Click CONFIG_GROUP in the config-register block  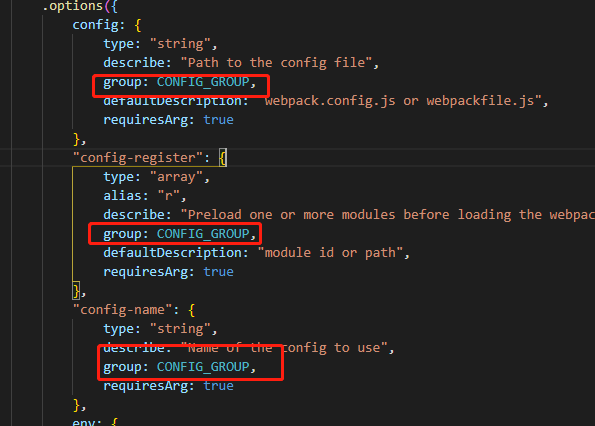[x=203, y=234]
